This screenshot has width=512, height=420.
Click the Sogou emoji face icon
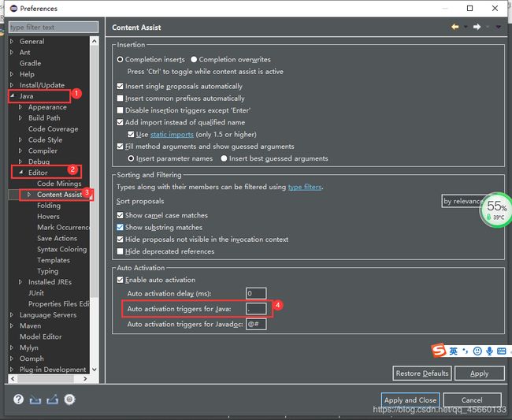477,351
